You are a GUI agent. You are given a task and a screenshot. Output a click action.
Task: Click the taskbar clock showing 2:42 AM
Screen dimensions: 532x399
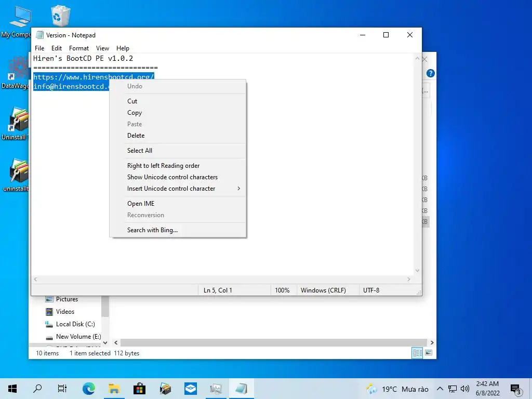pyautogui.click(x=487, y=389)
